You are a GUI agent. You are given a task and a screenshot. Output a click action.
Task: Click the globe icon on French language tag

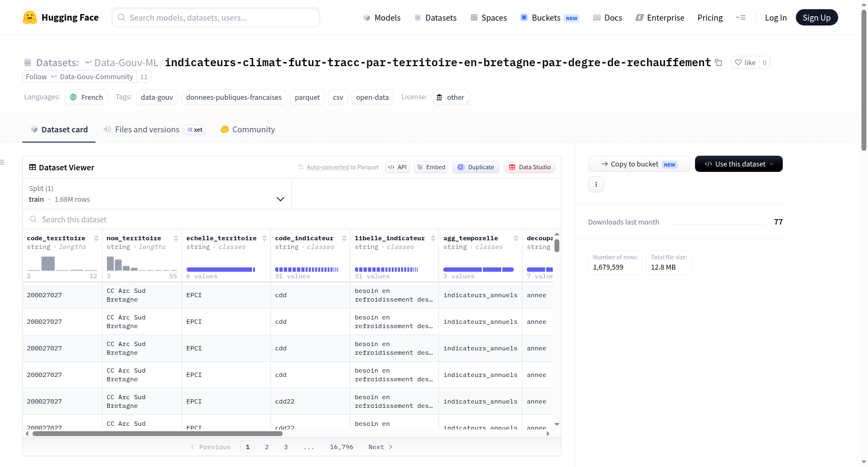(x=73, y=97)
